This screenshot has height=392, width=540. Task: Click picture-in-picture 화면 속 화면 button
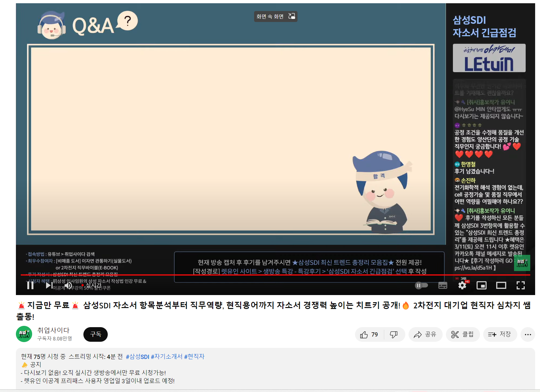[276, 16]
